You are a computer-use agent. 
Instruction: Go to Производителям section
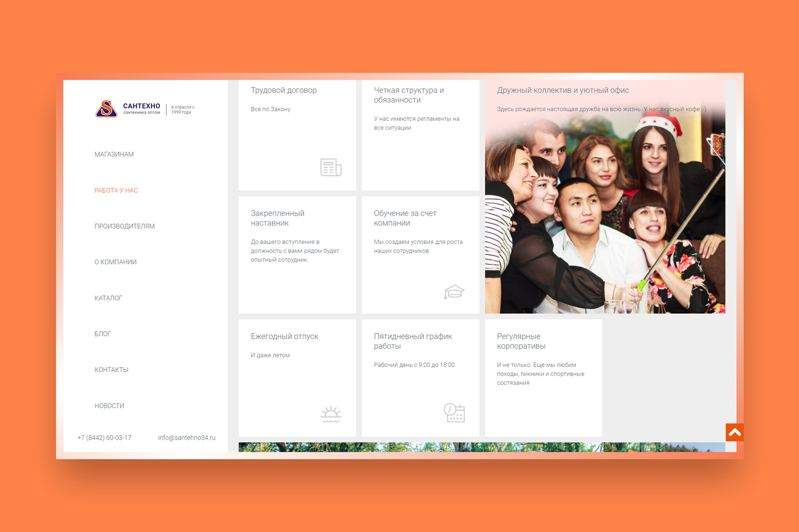tap(124, 226)
